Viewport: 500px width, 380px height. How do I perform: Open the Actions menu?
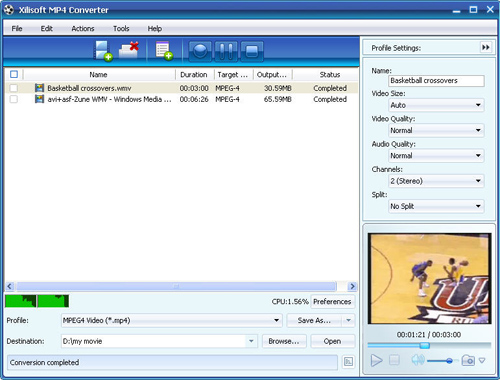(x=83, y=29)
